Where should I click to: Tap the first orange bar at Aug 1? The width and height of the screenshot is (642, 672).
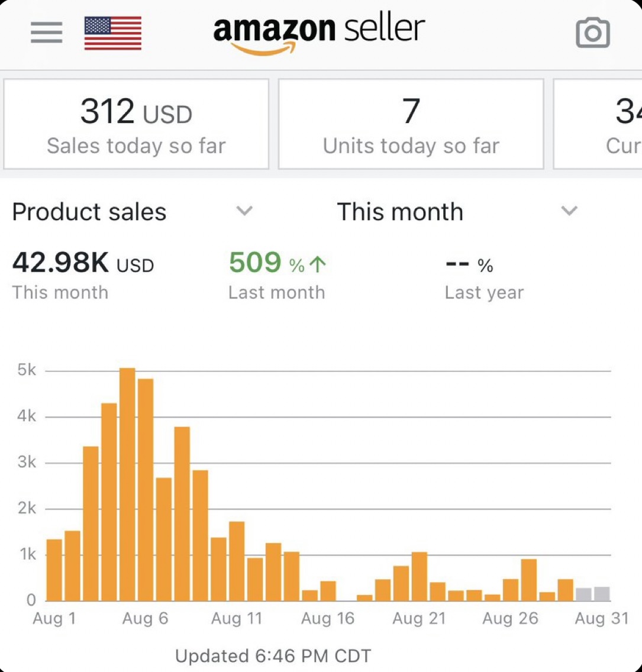point(54,570)
